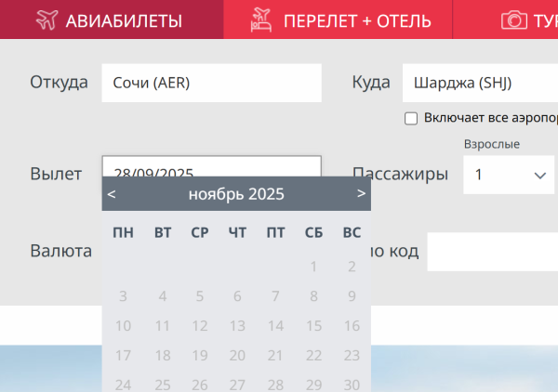Click the ноябрь 2025 calendar header
This screenshot has height=392, width=558.
pyautogui.click(x=236, y=194)
